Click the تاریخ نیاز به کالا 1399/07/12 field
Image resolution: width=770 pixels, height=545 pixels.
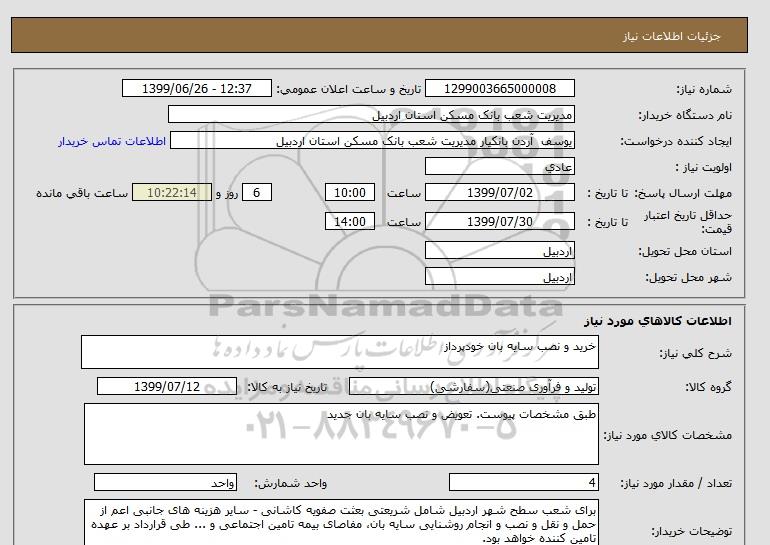tap(167, 386)
